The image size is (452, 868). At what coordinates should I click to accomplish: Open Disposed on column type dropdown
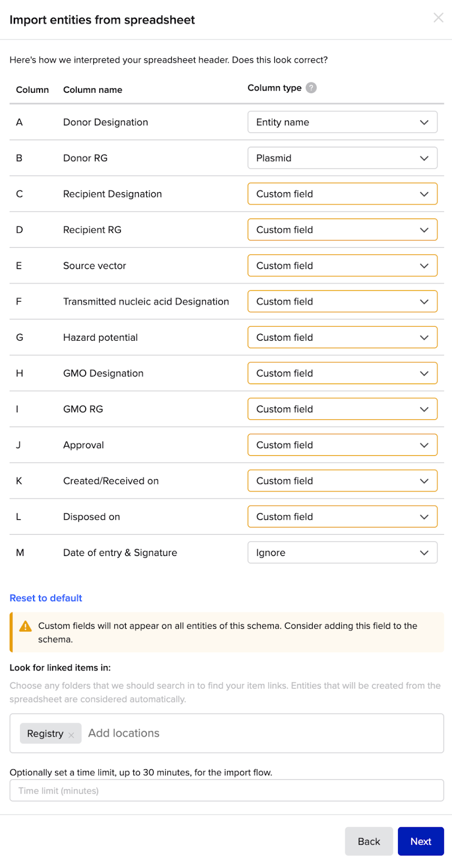click(x=342, y=516)
